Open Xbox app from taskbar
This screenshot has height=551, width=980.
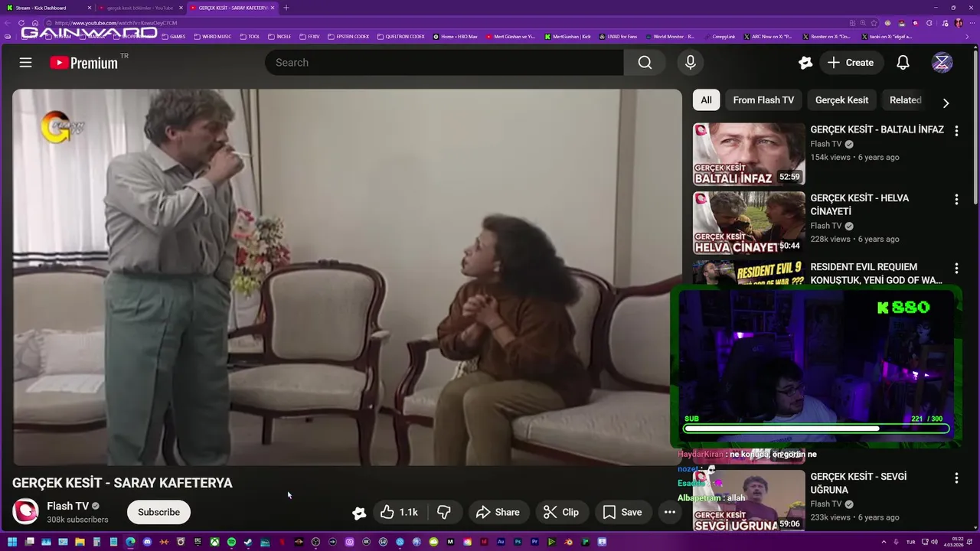(x=214, y=542)
